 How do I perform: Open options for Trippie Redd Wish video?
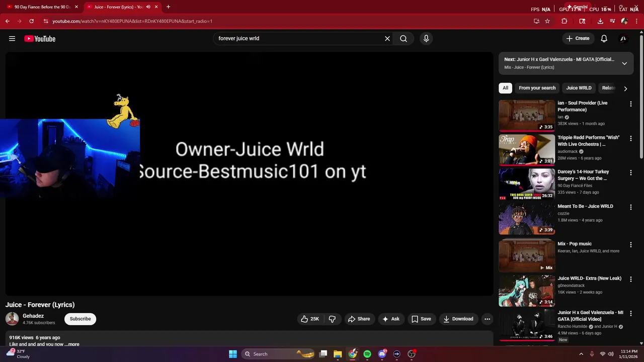[x=630, y=138]
